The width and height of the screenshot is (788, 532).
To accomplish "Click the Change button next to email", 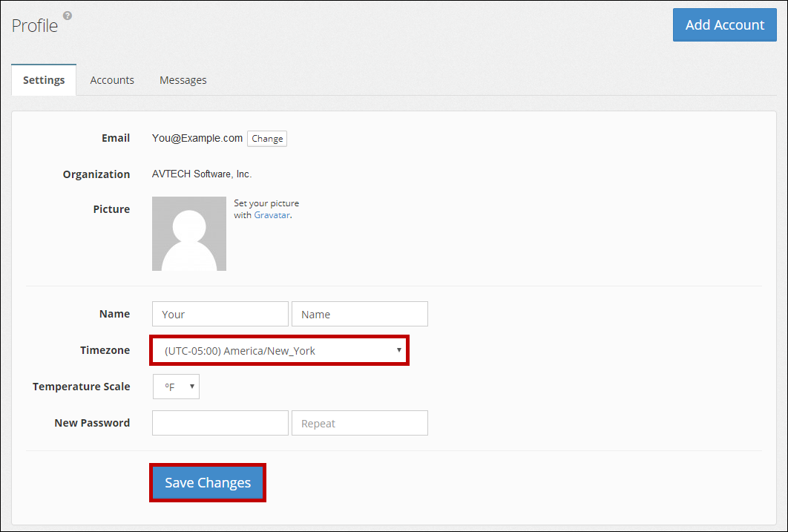I will tap(267, 139).
